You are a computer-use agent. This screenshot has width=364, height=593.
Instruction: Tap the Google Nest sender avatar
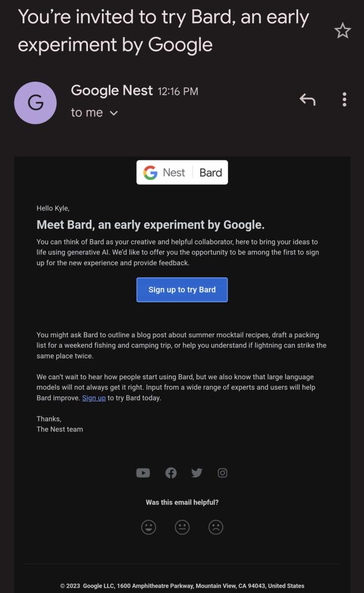(x=35, y=103)
